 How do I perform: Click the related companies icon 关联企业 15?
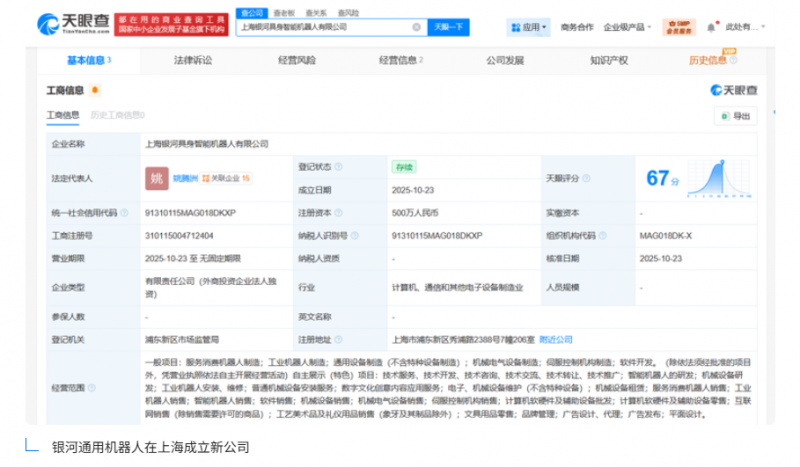click(x=226, y=178)
